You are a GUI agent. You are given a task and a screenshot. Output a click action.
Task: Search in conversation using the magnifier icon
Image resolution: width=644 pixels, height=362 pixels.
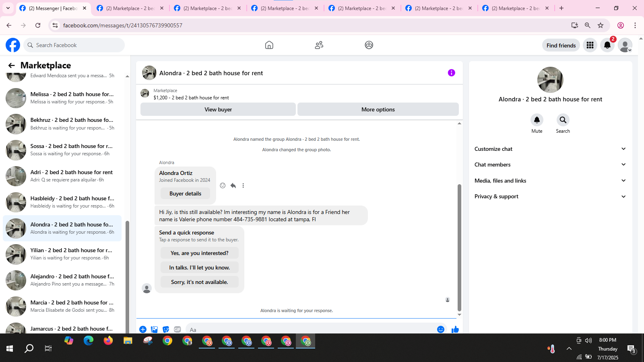click(563, 120)
